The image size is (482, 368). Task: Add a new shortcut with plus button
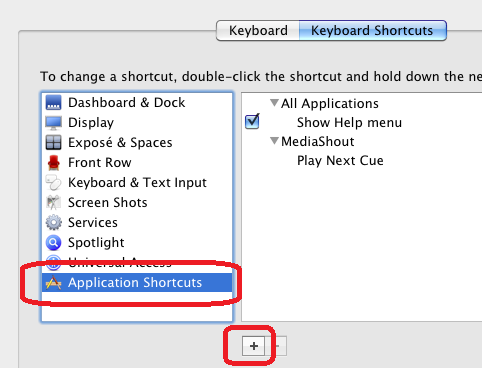coord(253,346)
